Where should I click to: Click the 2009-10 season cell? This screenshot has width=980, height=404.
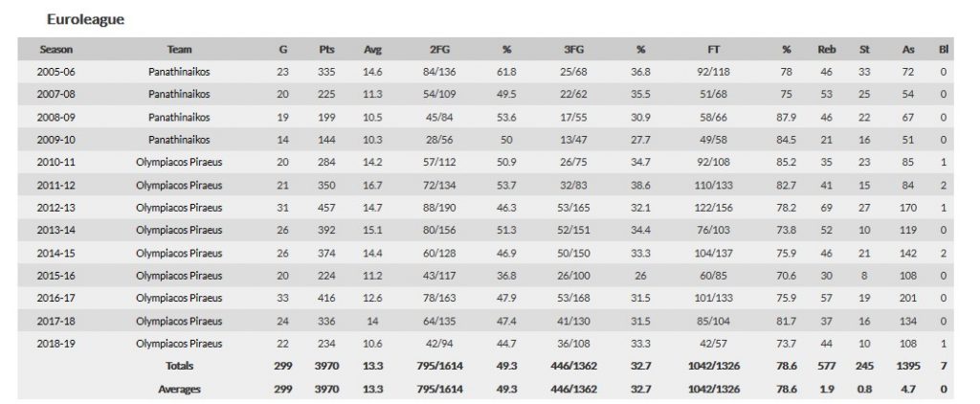pyautogui.click(x=56, y=140)
